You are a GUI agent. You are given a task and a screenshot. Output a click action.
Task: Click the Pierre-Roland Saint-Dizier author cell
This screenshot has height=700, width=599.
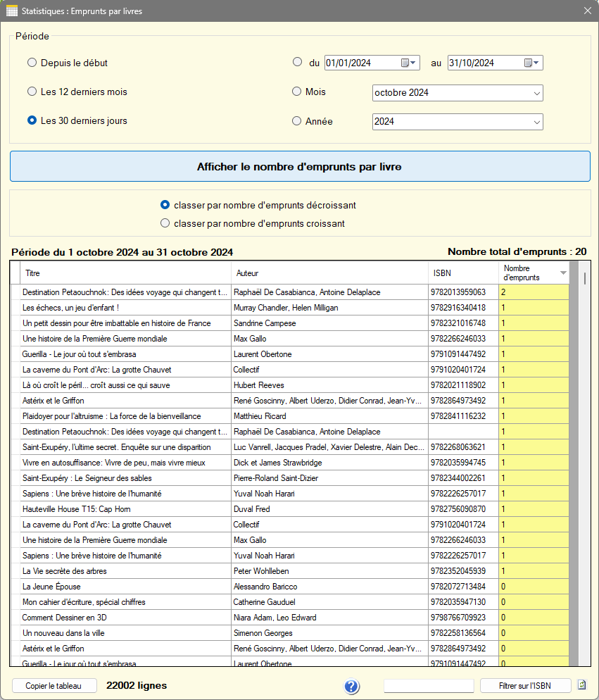329,478
